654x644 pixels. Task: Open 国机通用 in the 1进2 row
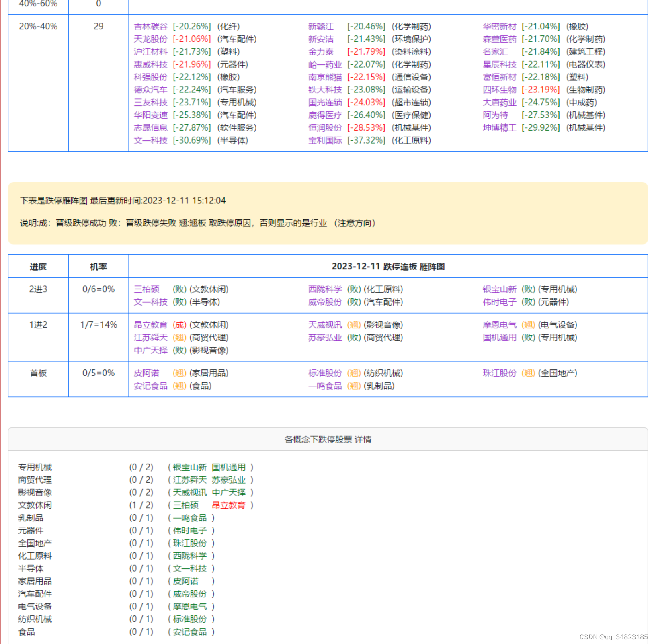click(x=499, y=338)
